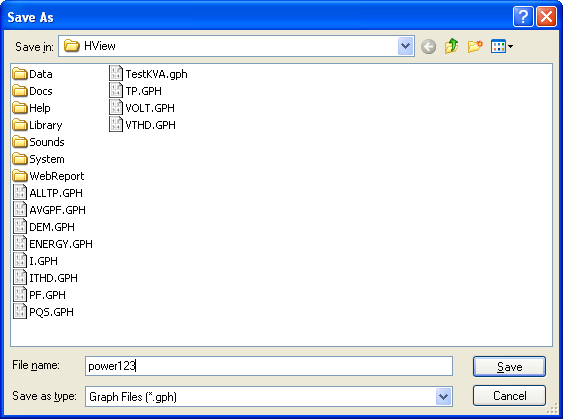Viewport: 563px width, 419px height.
Task: Open the View Menu icon dropdown
Action: pos(502,46)
